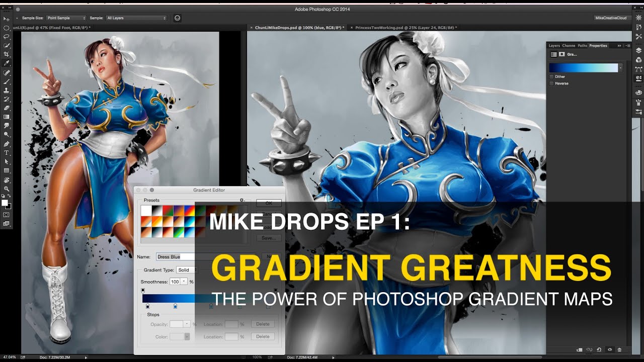
Task: Open the Sample Size dropdown
Action: (x=66, y=18)
